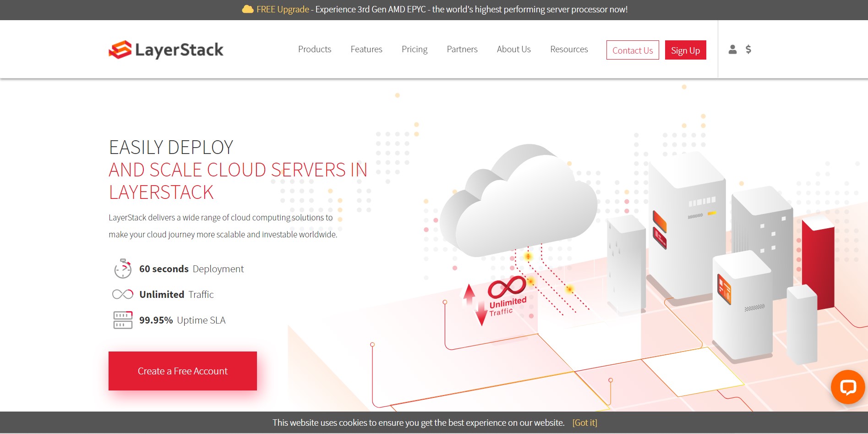Open the Partners menu
Image resolution: width=868 pixels, height=434 pixels.
(462, 49)
